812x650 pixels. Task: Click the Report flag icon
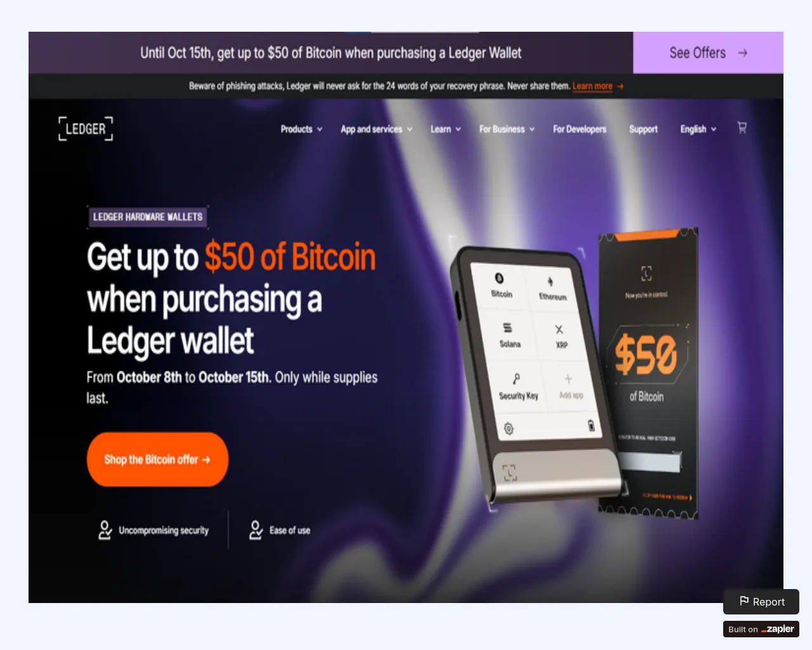point(744,601)
